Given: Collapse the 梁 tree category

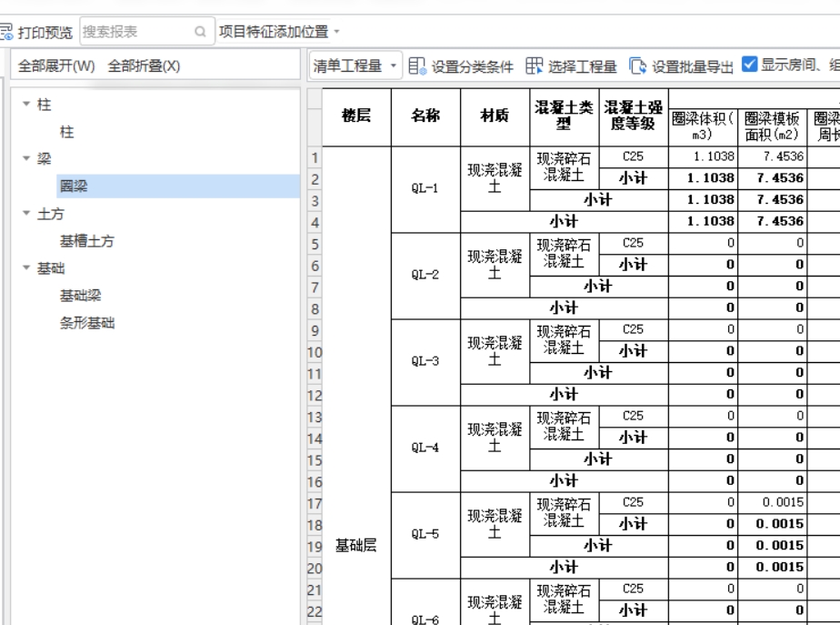Looking at the screenshot, I should pos(26,158).
